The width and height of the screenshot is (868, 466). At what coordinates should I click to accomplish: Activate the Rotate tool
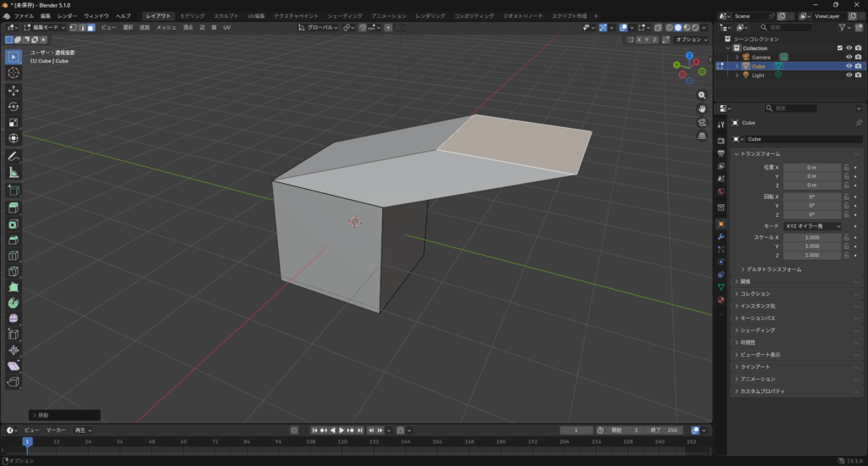pos(14,106)
